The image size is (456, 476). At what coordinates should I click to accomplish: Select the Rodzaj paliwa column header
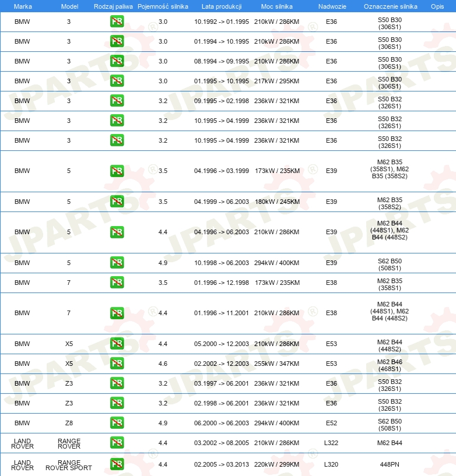pyautogui.click(x=113, y=6)
